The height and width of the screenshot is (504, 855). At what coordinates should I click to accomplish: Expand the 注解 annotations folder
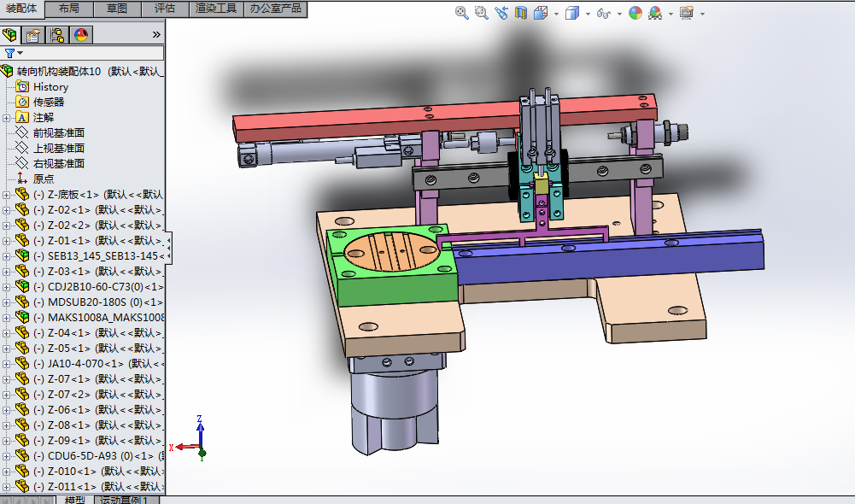[7, 118]
